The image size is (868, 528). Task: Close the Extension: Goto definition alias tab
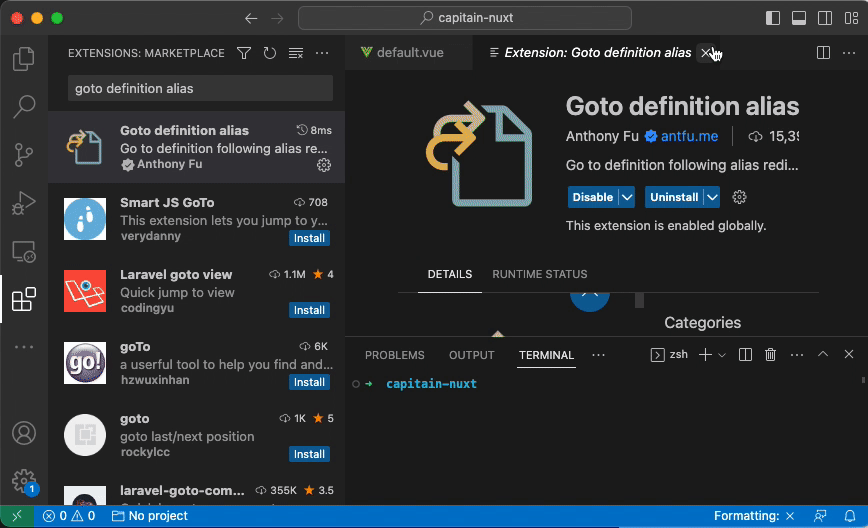pos(706,53)
